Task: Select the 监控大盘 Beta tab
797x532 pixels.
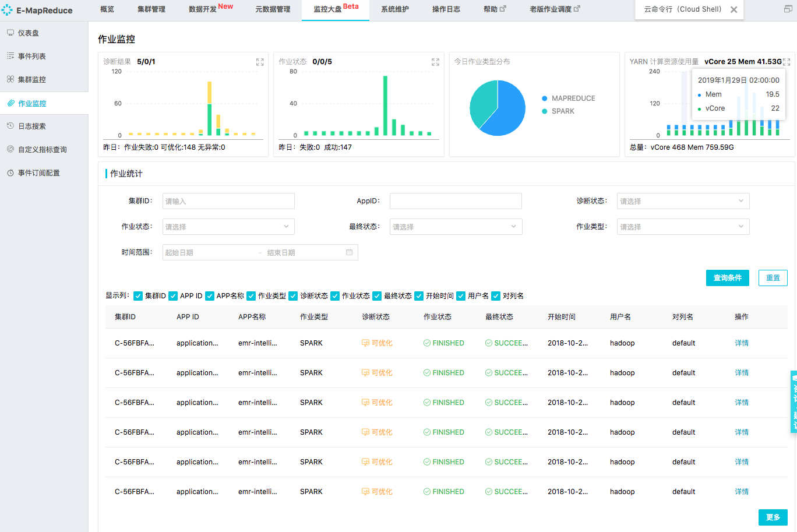Action: 336,9
